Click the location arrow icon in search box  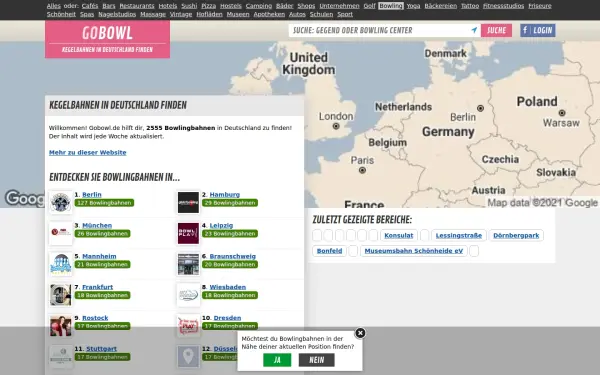[474, 30]
